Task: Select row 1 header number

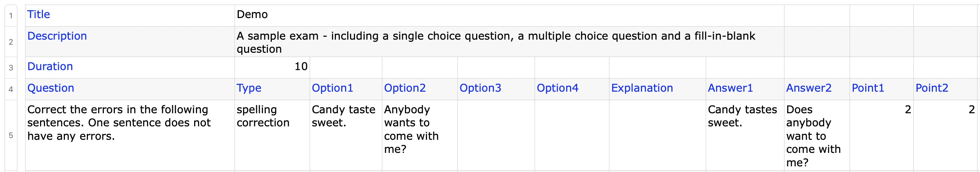Action: click(x=11, y=16)
